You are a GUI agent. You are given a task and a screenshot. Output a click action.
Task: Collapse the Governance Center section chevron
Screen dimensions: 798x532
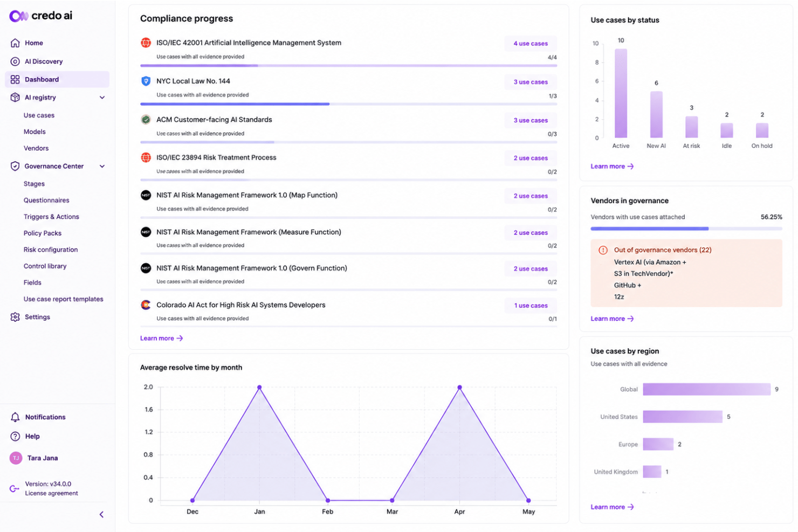point(102,166)
